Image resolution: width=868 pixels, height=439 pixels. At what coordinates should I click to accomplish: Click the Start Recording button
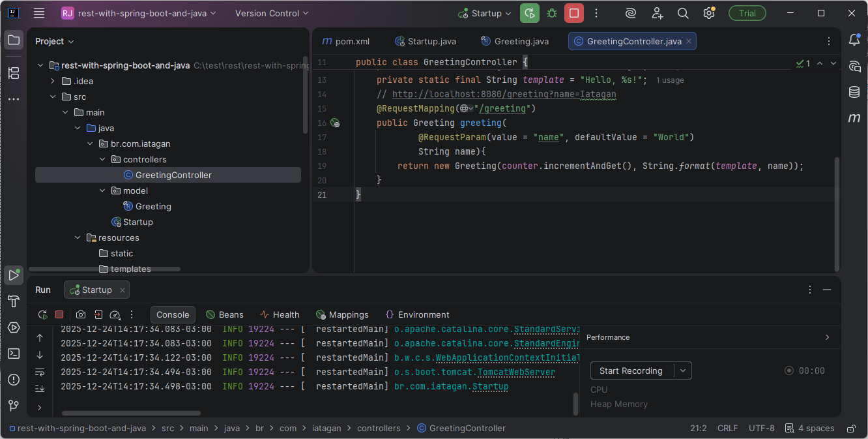pyautogui.click(x=631, y=371)
